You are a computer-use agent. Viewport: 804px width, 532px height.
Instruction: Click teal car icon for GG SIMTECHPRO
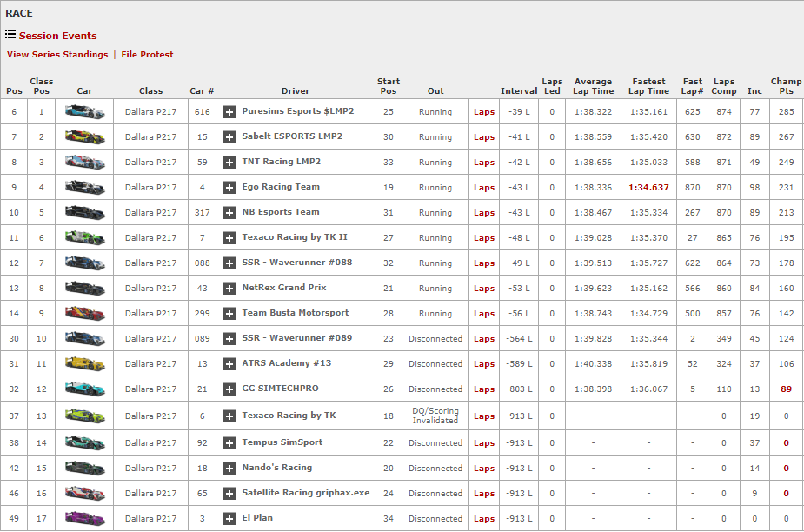click(x=84, y=389)
